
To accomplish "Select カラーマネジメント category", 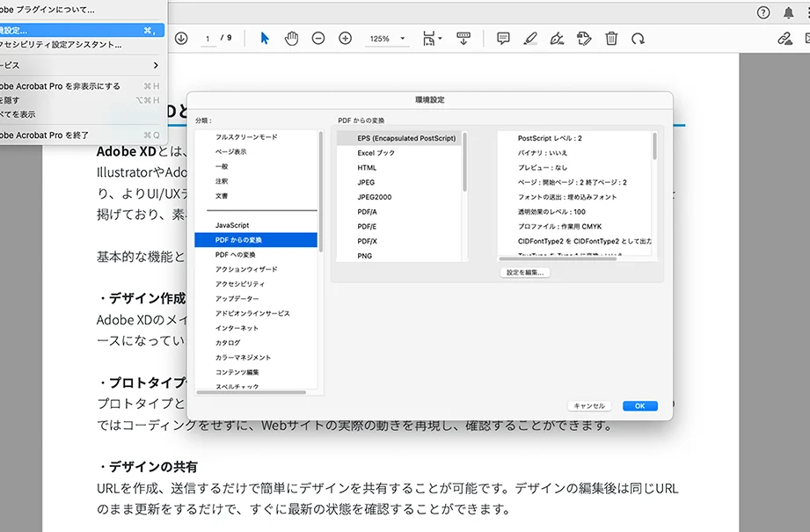I will point(256,357).
